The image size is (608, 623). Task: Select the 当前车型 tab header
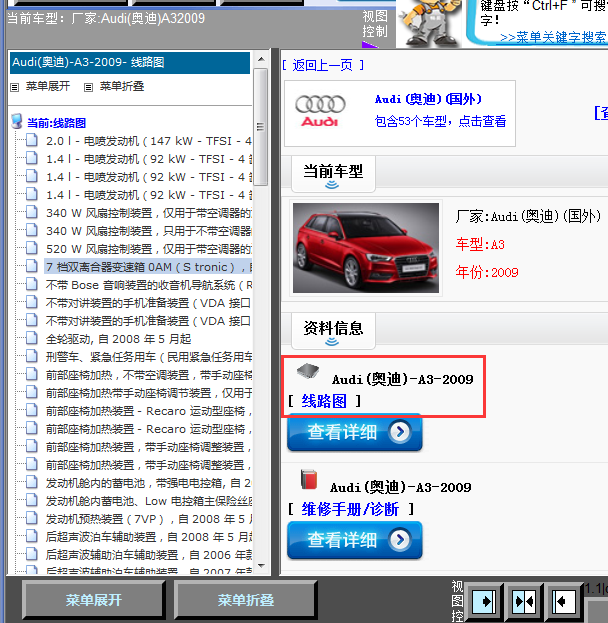click(333, 174)
